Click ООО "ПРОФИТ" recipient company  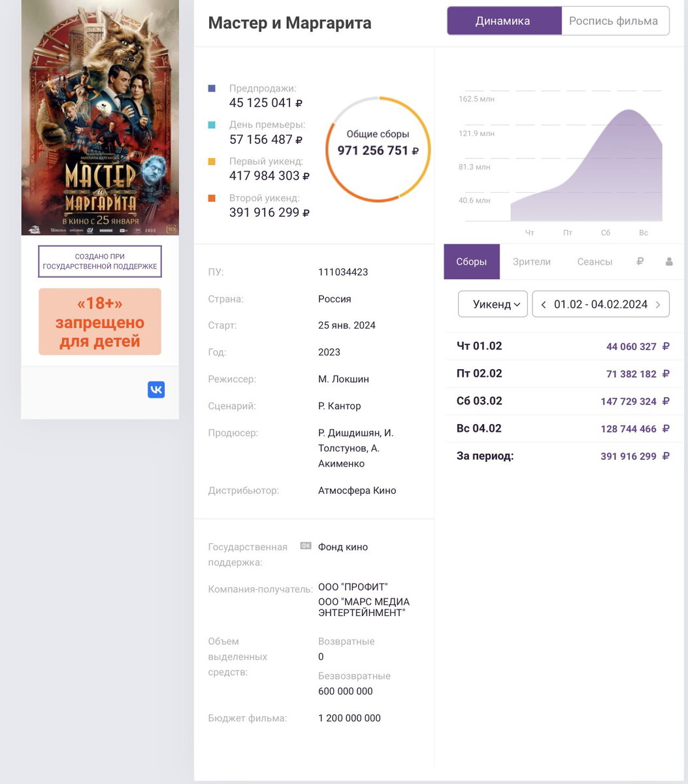(x=353, y=587)
